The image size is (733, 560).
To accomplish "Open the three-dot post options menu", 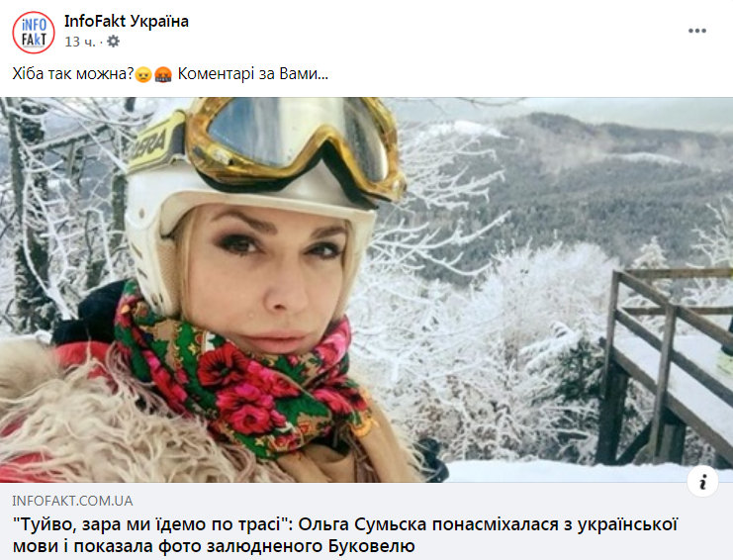I will [696, 31].
